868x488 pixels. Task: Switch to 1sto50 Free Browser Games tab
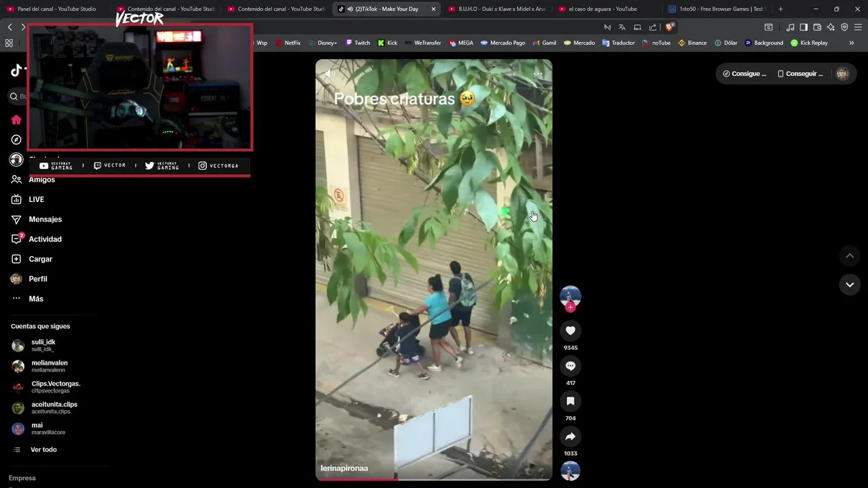717,9
